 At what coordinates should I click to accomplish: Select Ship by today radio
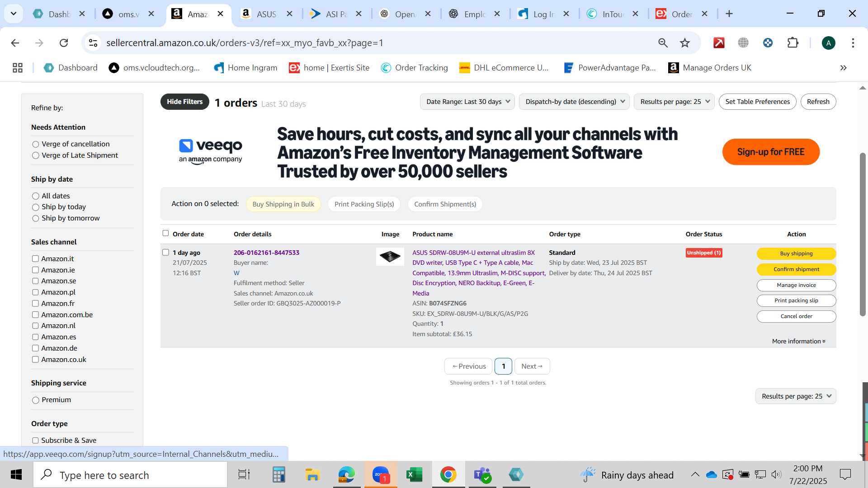[x=36, y=207]
